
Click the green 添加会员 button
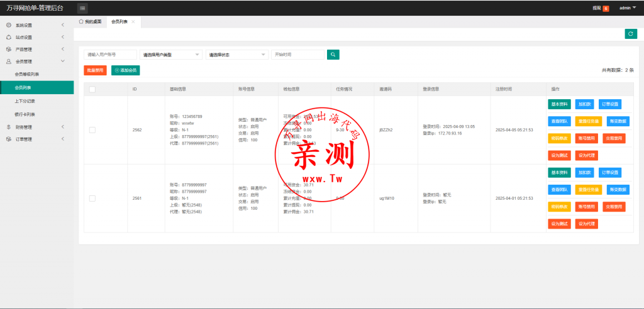coord(126,70)
